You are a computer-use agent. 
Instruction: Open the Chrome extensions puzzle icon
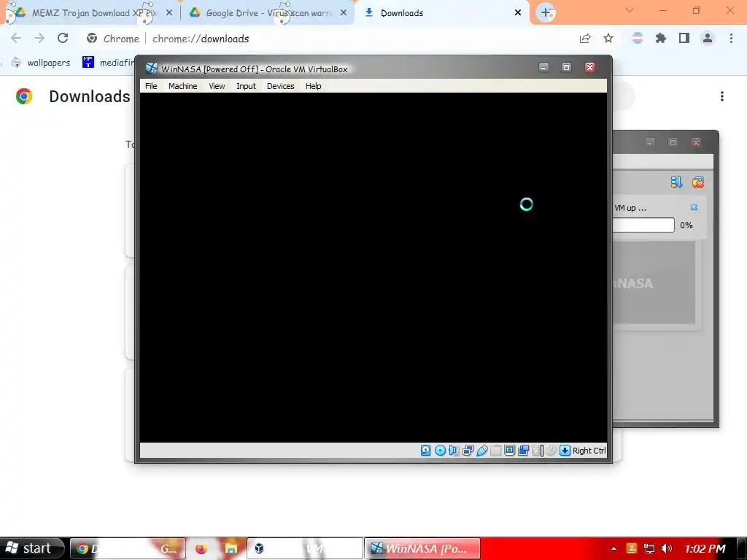[661, 38]
